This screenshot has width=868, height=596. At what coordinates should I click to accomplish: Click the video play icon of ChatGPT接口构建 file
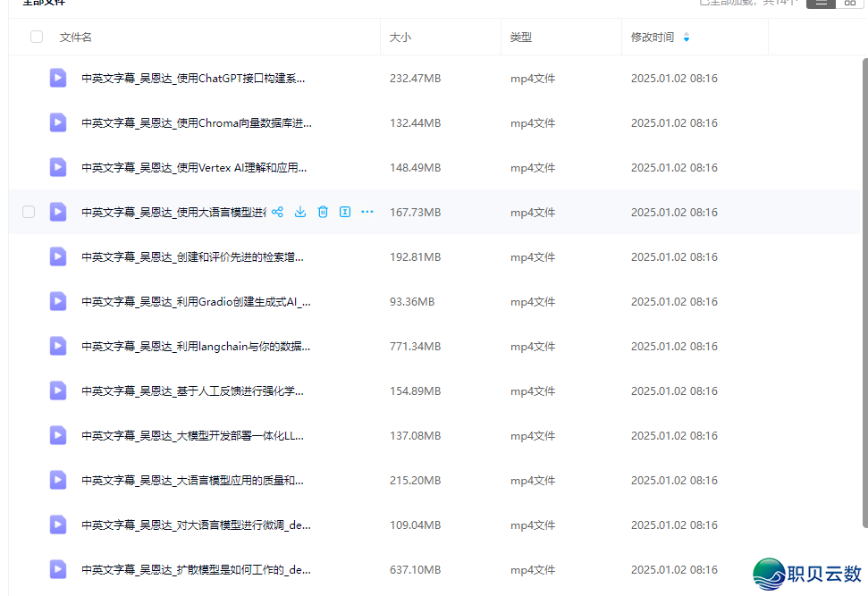point(57,78)
